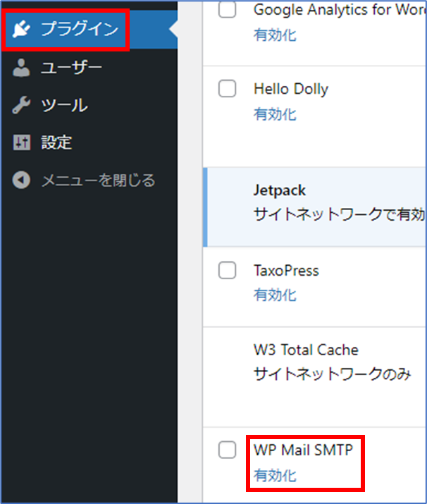Click the collapse menu arrow icon
The height and width of the screenshot is (504, 427).
pyautogui.click(x=22, y=180)
